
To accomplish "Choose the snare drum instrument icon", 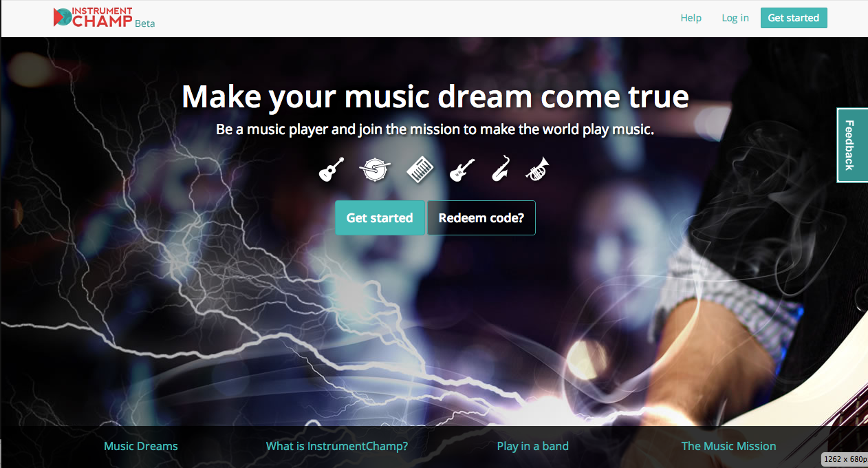I will tap(376, 169).
